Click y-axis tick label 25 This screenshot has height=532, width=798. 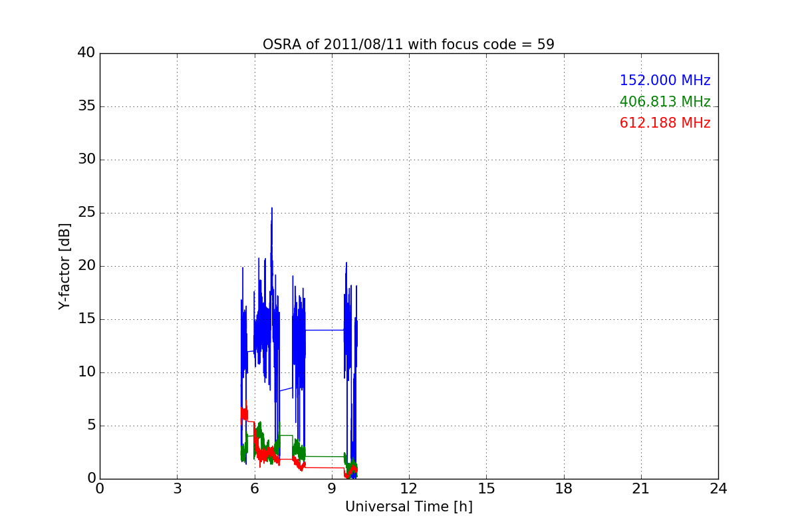pyautogui.click(x=86, y=213)
